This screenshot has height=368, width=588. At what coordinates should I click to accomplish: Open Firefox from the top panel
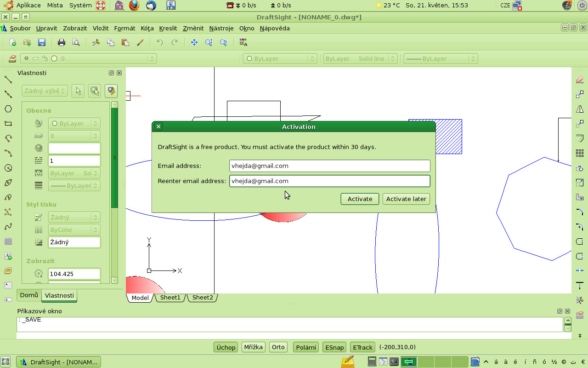(x=134, y=6)
